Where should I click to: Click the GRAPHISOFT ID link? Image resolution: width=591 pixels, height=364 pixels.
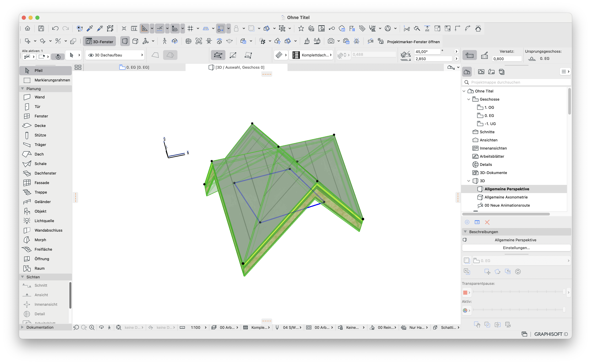pos(551,334)
